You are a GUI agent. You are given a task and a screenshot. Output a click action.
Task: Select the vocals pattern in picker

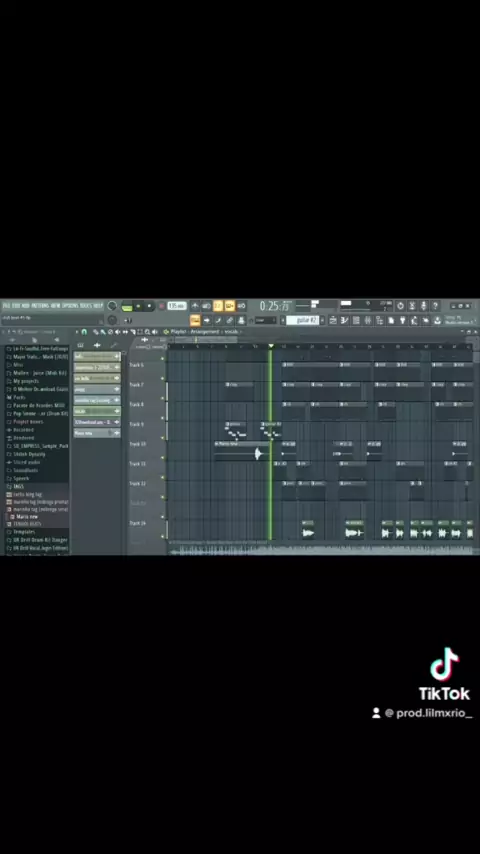(97, 411)
